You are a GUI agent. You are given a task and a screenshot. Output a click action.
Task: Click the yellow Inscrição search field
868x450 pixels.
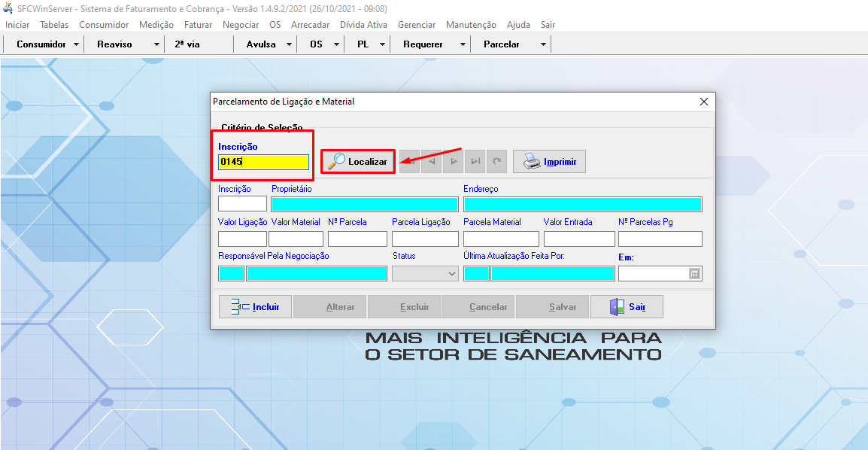[x=263, y=162]
